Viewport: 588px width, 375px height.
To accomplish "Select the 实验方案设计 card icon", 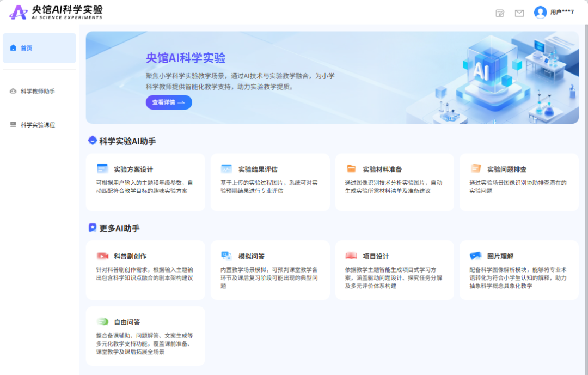I will [101, 169].
